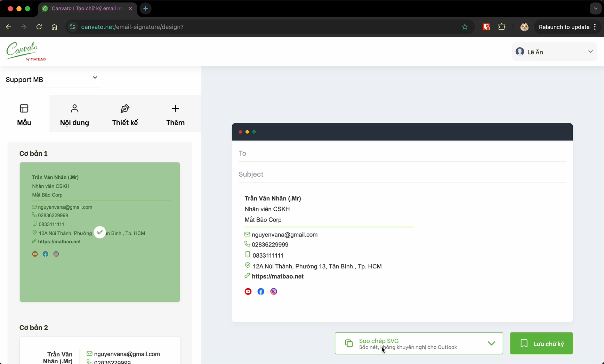604x364 pixels.
Task: Go to the browser home page icon
Action: click(x=54, y=27)
